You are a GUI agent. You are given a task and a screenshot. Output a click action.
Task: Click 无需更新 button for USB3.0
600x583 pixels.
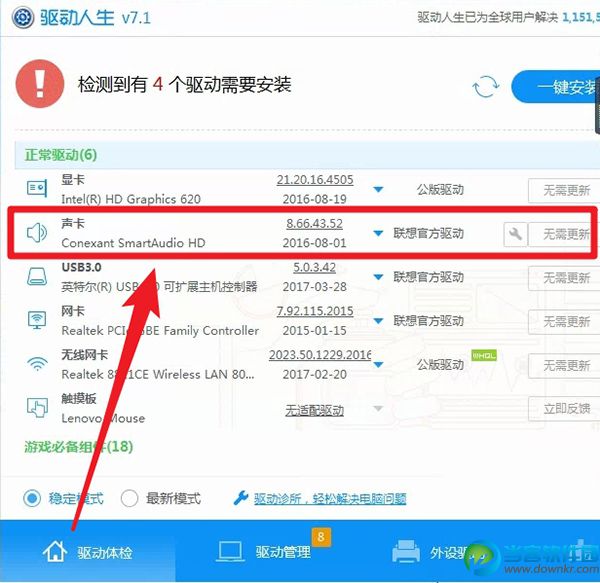click(564, 278)
